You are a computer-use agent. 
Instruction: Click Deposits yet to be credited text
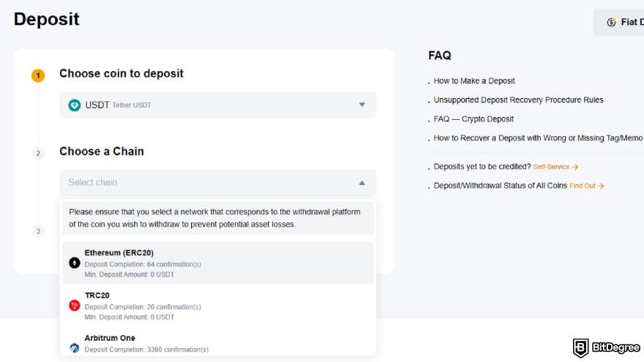[x=482, y=167]
